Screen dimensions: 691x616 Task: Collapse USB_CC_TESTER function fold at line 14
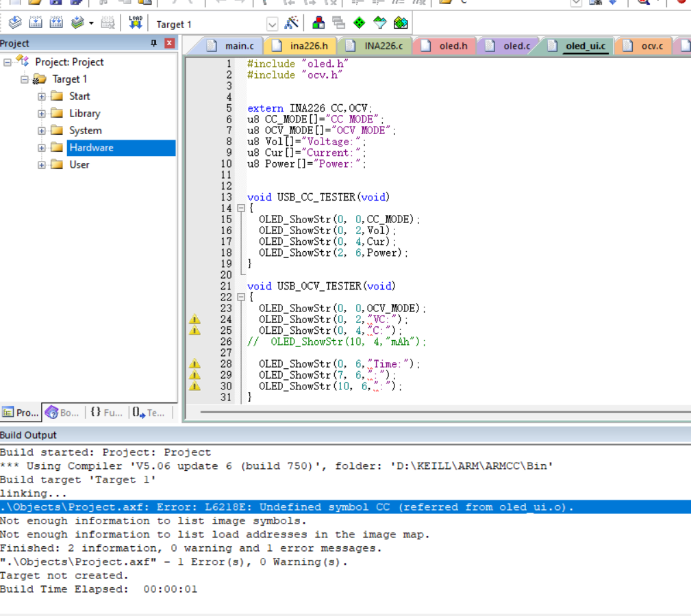[x=241, y=208]
